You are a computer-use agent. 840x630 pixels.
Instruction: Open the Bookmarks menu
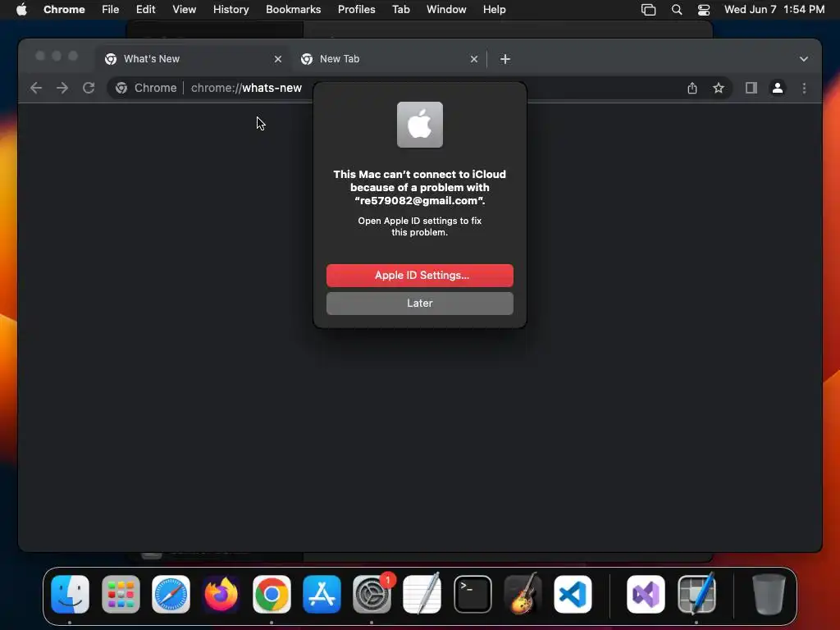[293, 9]
